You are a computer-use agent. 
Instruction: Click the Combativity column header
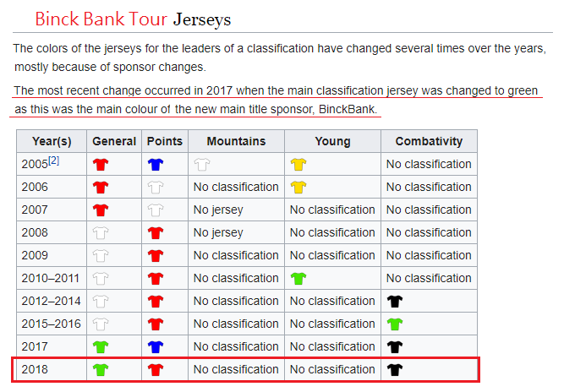click(429, 141)
